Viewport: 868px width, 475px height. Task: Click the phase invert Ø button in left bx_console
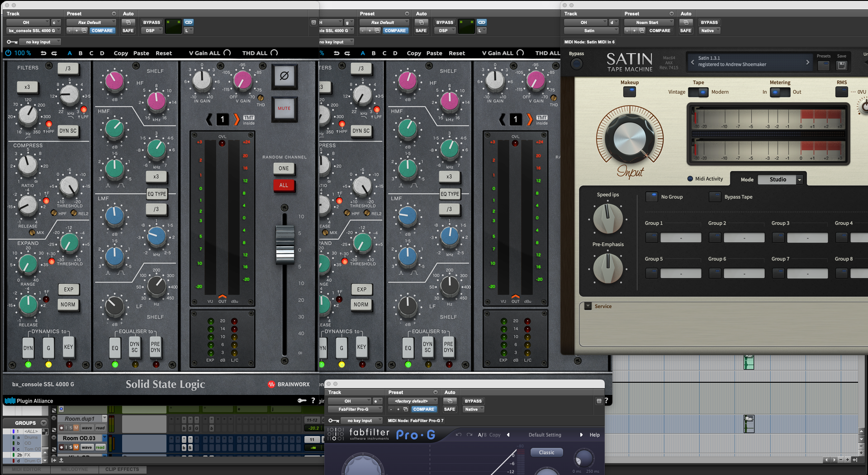coord(284,76)
